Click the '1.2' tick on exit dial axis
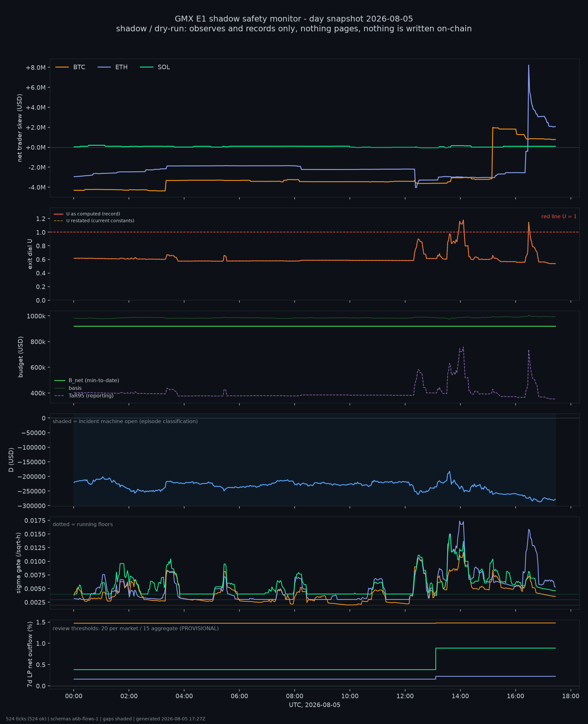 point(41,219)
